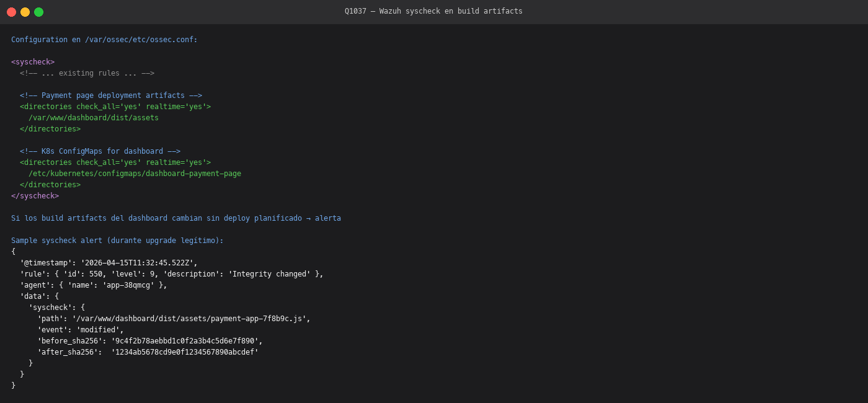The height and width of the screenshot is (403, 868).
Task: Click the '... existing rules ...' comment
Action: [x=87, y=73]
